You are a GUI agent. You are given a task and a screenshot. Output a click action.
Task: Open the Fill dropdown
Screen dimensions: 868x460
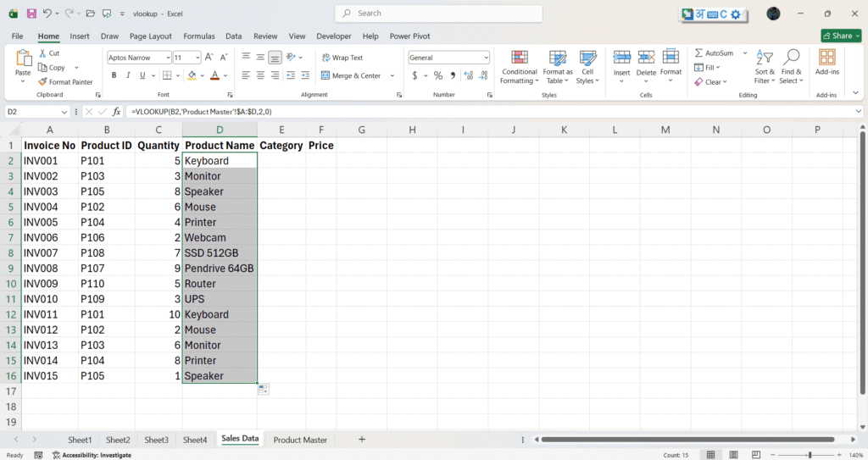pyautogui.click(x=708, y=68)
